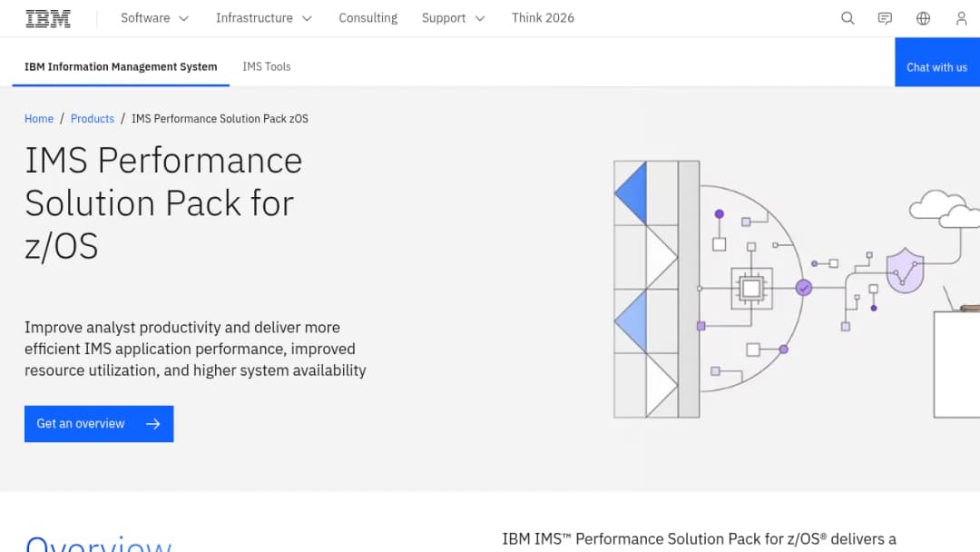This screenshot has height=552, width=980.
Task: Open the Consulting menu item
Action: (368, 18)
